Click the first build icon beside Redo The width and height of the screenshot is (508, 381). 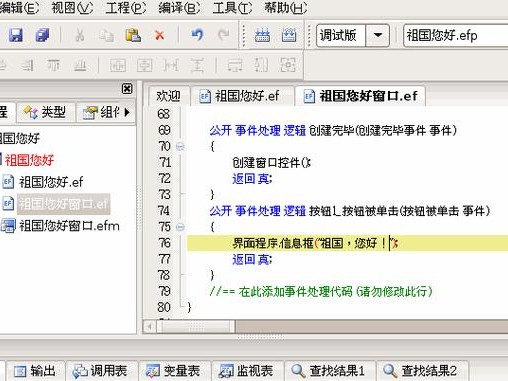pos(262,35)
